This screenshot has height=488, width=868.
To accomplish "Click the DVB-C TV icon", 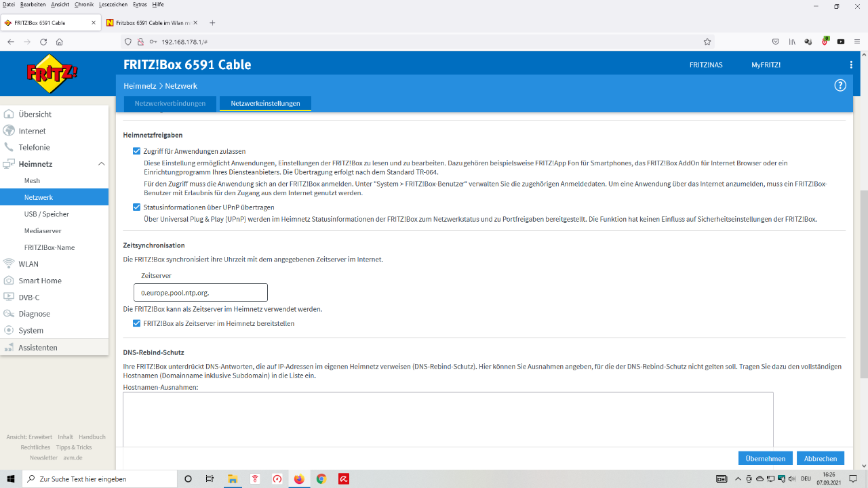I will pos(9,297).
